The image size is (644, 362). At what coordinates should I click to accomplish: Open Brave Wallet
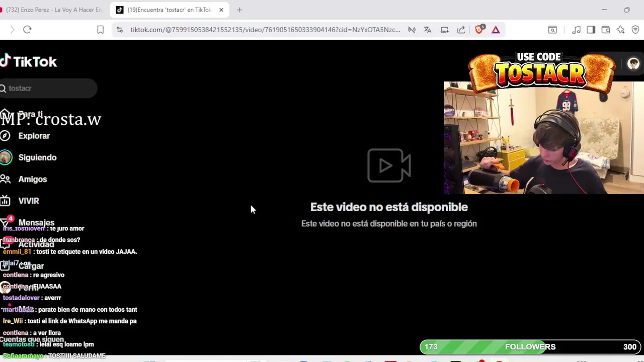tap(606, 30)
